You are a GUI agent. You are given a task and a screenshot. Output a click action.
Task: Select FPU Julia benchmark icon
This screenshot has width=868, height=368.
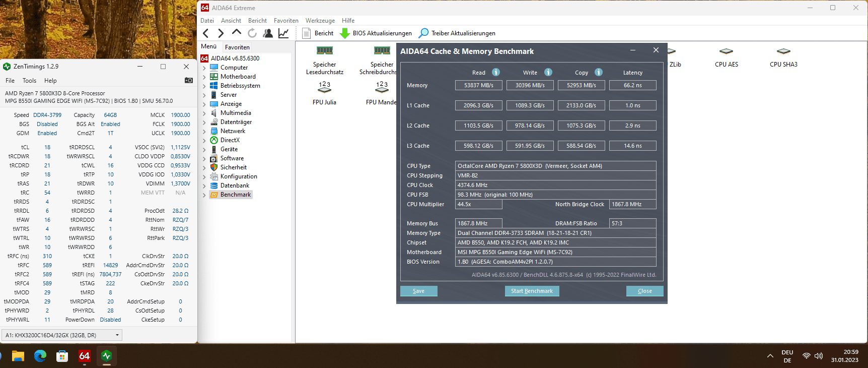click(x=324, y=93)
